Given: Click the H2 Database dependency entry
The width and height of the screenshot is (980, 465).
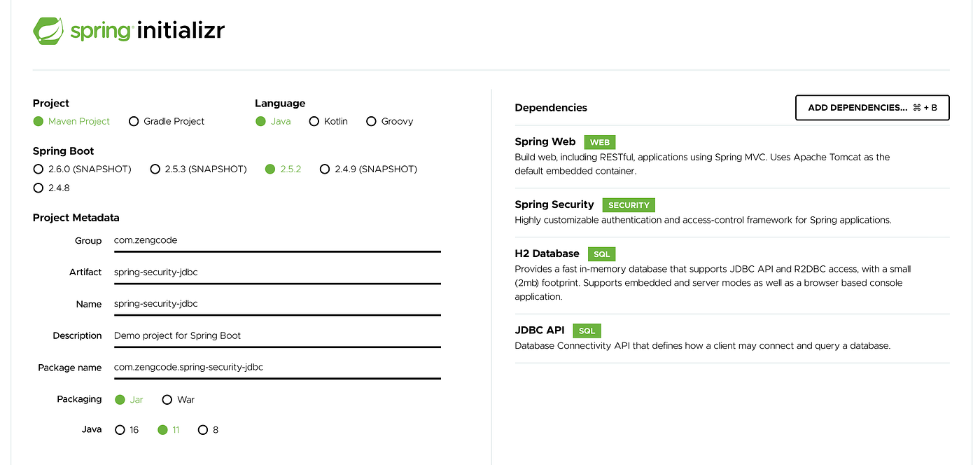Looking at the screenshot, I should point(732,275).
